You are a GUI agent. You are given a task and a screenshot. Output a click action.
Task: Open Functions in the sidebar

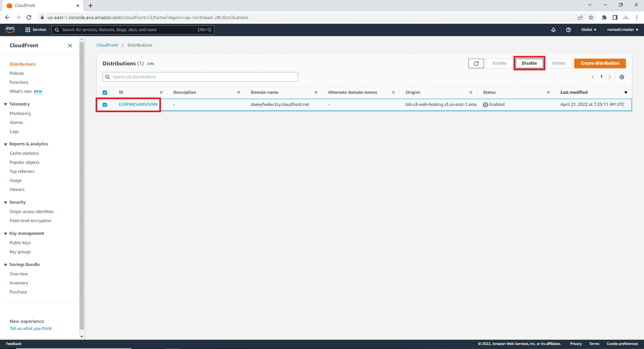(19, 82)
